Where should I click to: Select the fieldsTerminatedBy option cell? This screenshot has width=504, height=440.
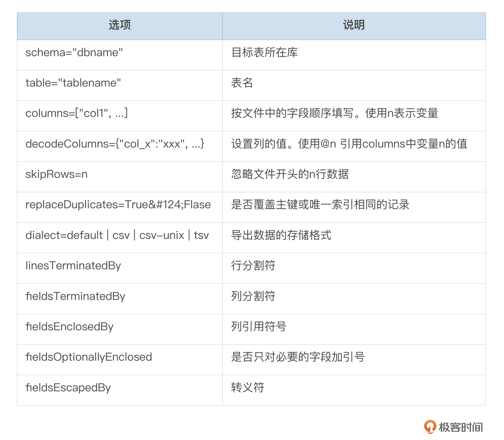pyautogui.click(x=75, y=296)
